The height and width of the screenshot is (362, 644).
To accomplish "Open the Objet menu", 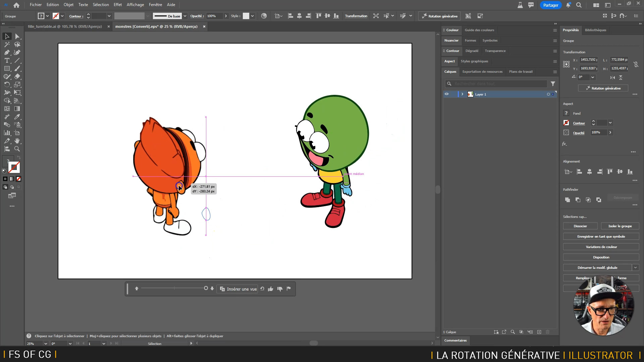I will point(68,5).
